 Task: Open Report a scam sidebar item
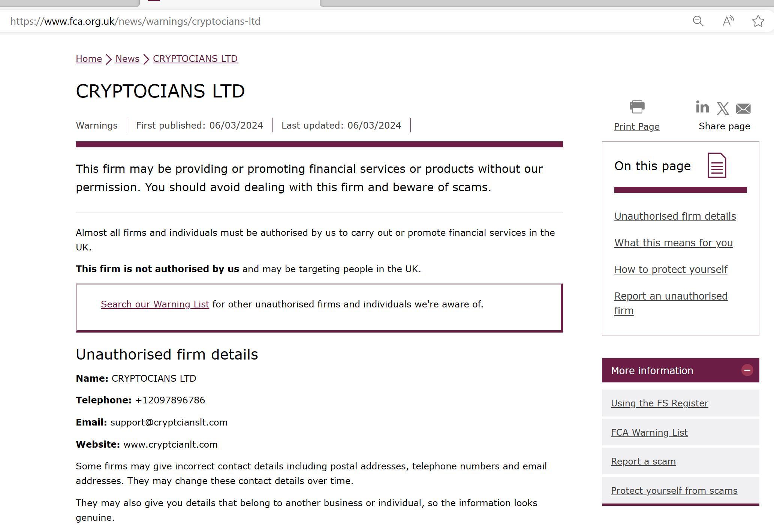[x=643, y=462]
